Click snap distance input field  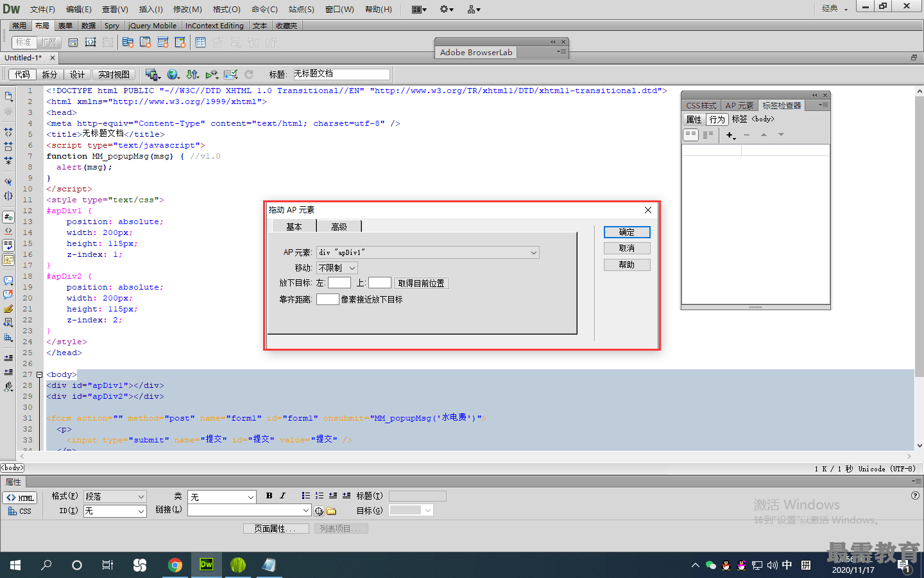327,299
